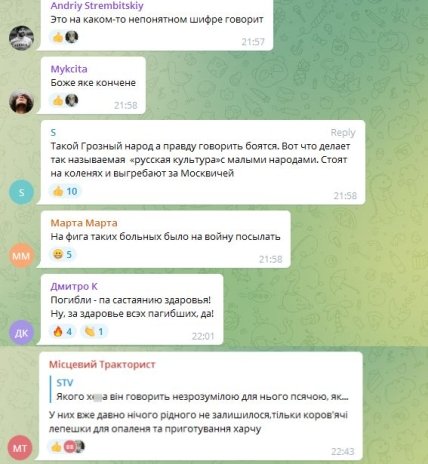The width and height of the screenshot is (428, 464).
Task: Click the Reply button on S's message
Action: tap(343, 133)
